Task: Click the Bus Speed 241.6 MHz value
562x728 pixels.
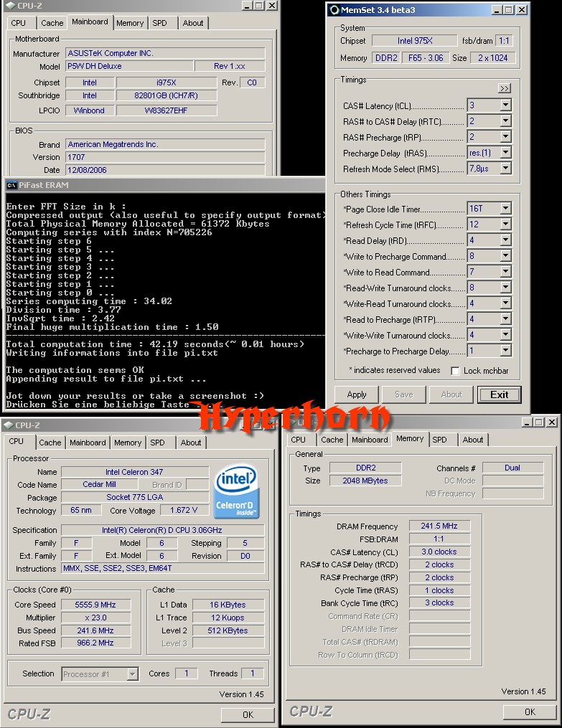Action: (95, 630)
